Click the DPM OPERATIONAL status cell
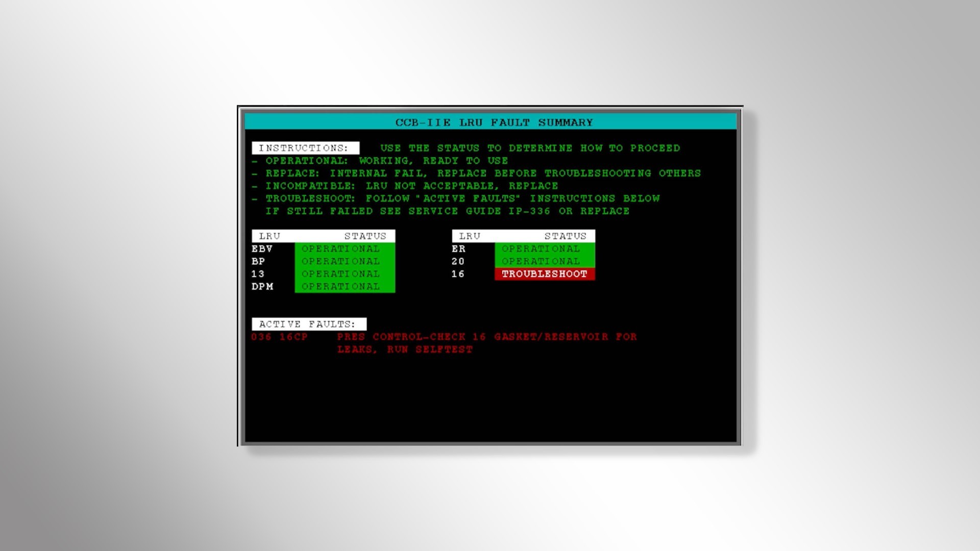Screen dimensions: 980x551 point(344,287)
